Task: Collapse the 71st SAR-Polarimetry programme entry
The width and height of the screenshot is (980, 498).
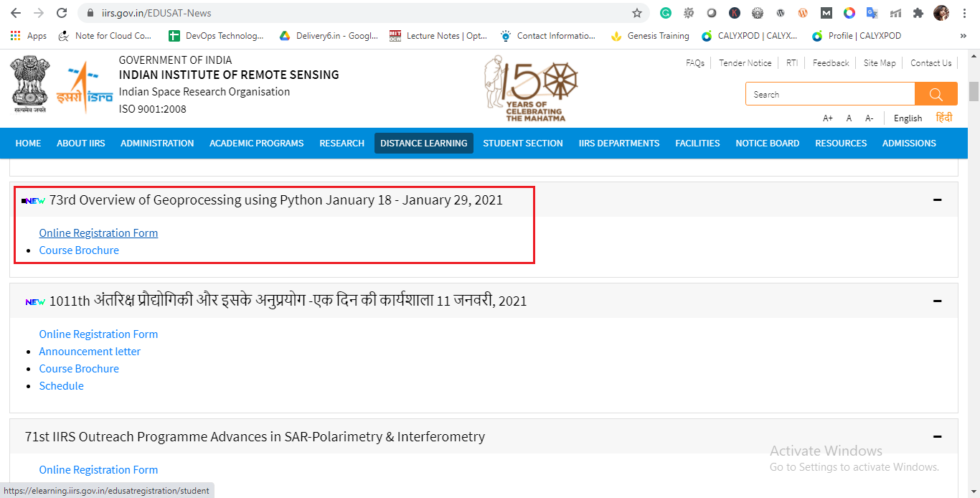Action: pyautogui.click(x=937, y=436)
